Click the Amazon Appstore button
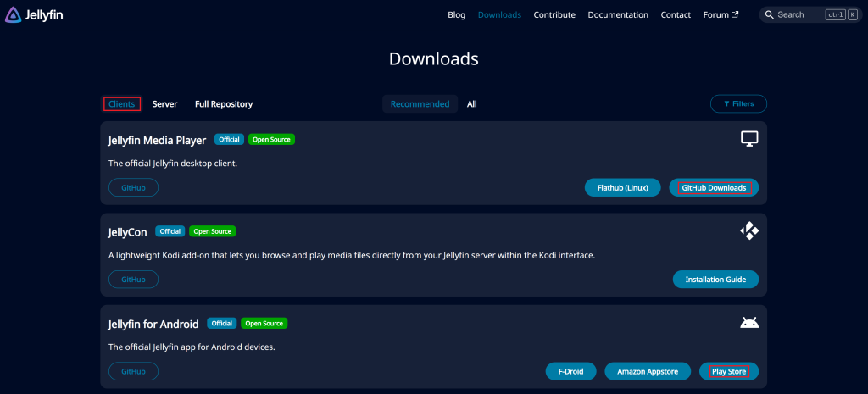Screen dimensions: 868x394 [648, 371]
